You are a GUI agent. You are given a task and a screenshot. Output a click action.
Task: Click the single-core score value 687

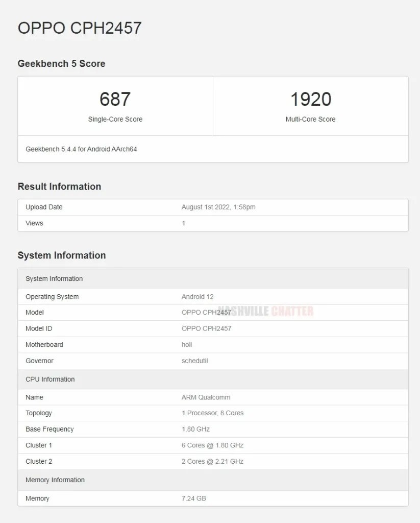coord(115,99)
